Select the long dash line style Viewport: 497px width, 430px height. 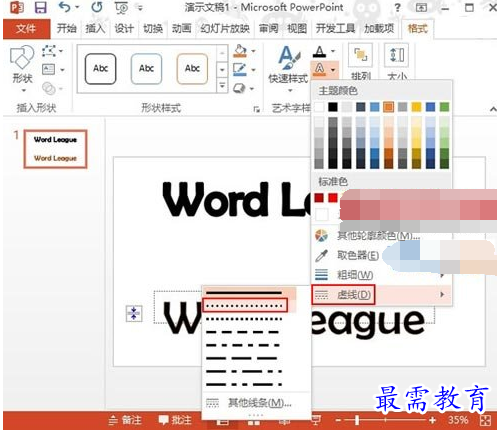pos(242,358)
